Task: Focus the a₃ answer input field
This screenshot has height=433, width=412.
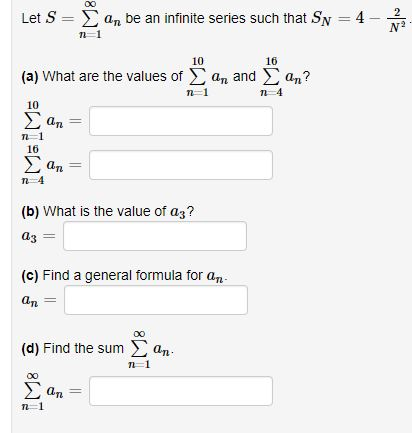Action: click(155, 236)
